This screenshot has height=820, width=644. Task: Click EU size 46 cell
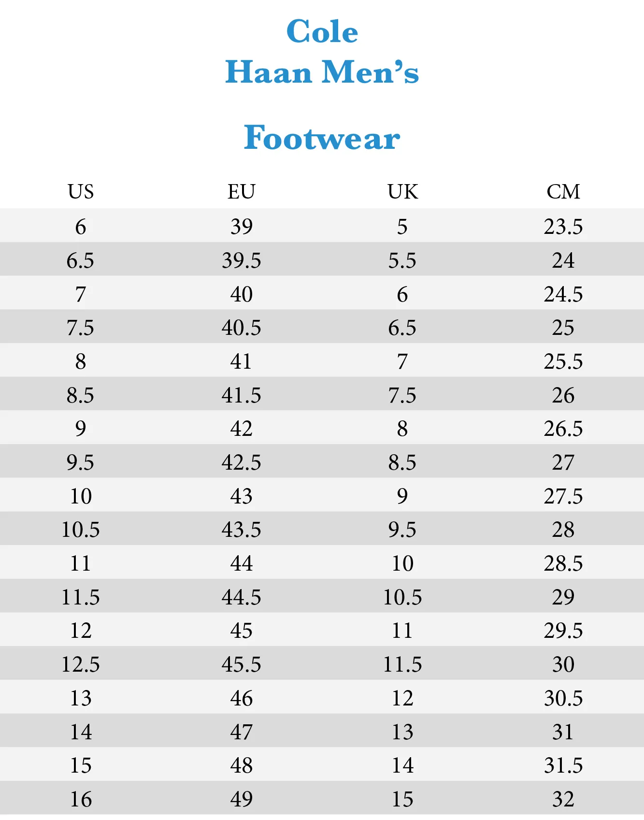click(x=242, y=698)
